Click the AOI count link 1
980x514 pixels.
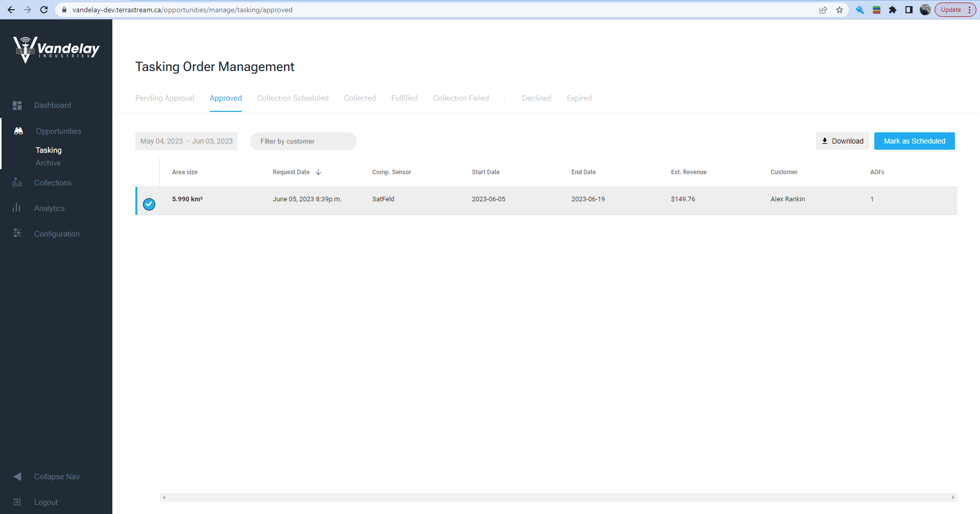tap(872, 199)
